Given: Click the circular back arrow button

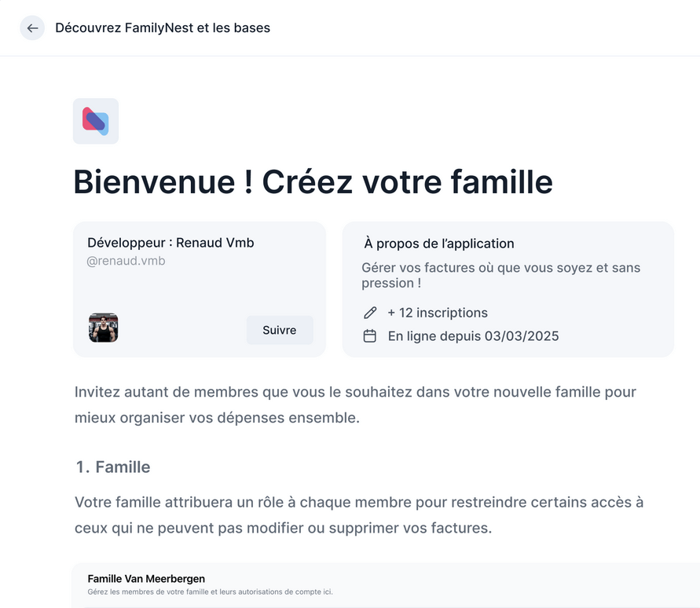Looking at the screenshot, I should (x=31, y=27).
